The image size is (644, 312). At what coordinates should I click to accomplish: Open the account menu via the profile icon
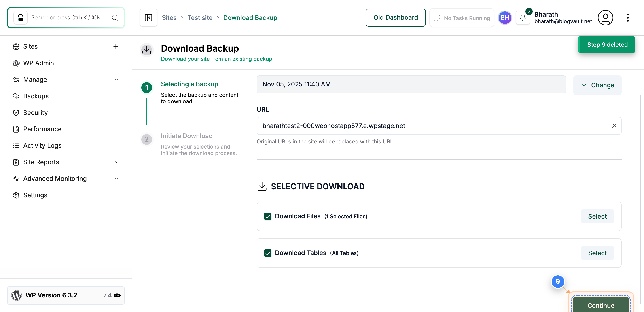point(606,17)
